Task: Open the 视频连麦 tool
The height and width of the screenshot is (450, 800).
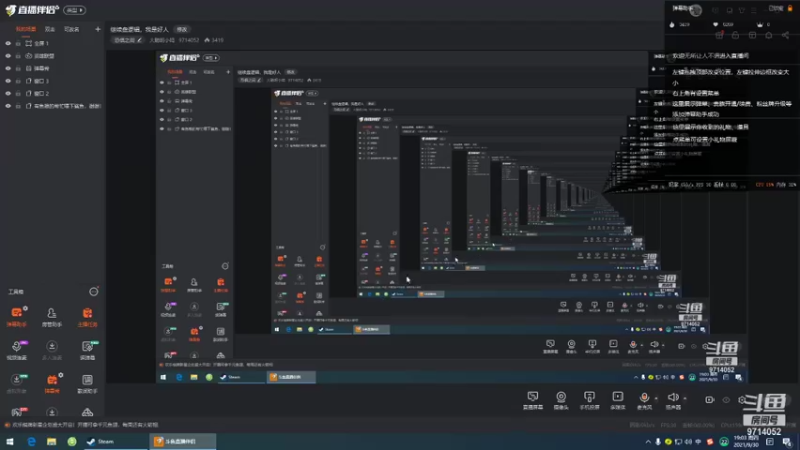Action: click(16, 350)
